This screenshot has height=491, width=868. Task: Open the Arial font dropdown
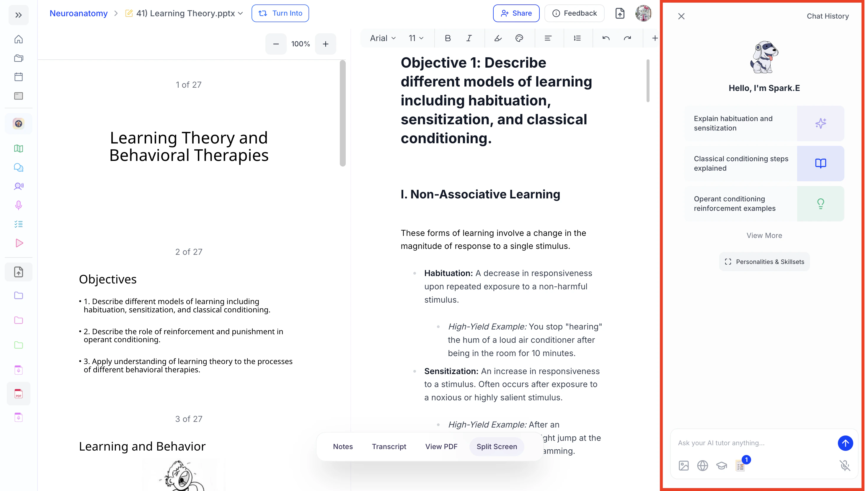coord(382,38)
